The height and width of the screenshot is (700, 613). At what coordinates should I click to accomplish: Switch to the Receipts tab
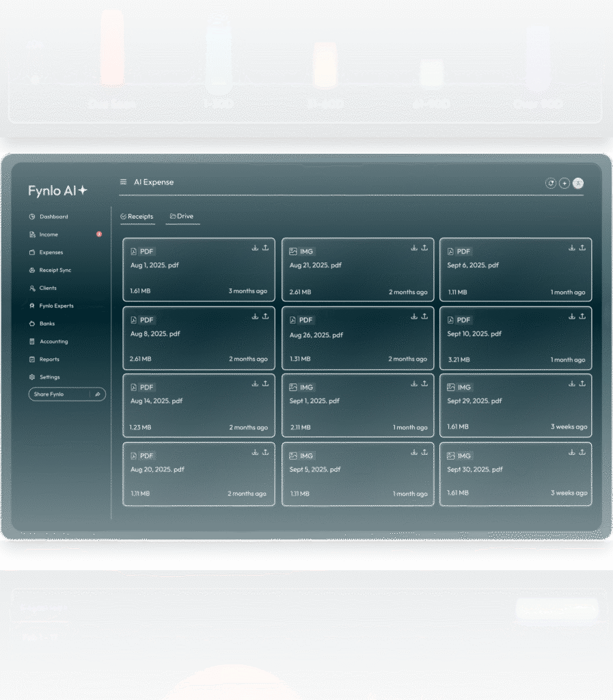point(137,217)
